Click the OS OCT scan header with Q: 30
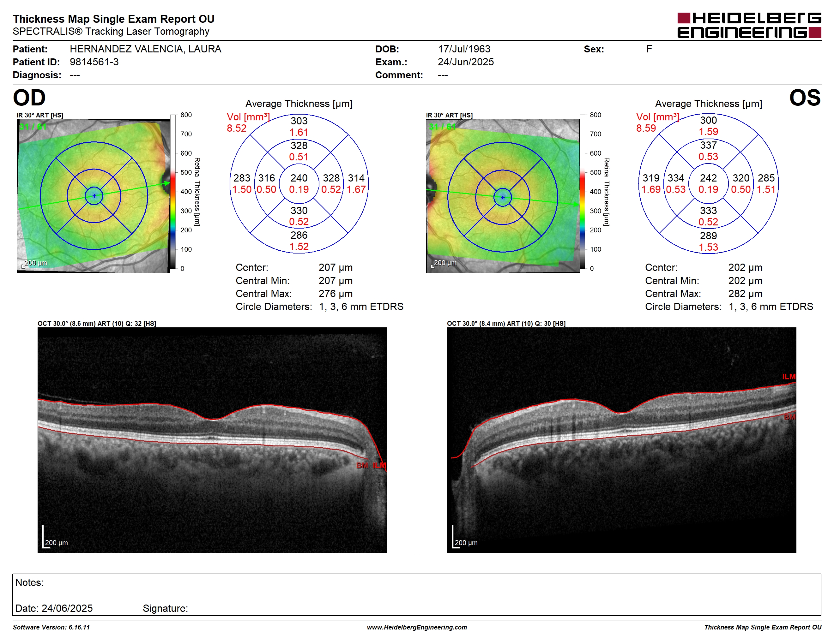Image resolution: width=834 pixels, height=644 pixels. click(x=506, y=324)
